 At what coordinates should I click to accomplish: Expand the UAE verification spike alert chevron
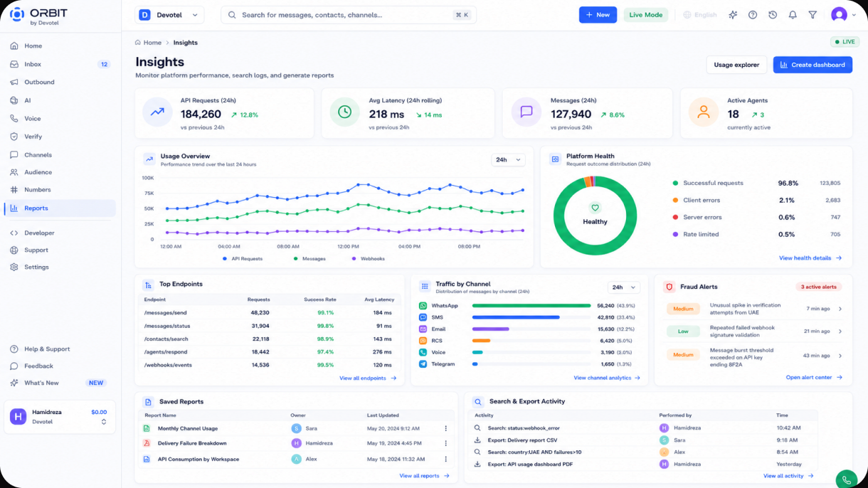pos(840,309)
